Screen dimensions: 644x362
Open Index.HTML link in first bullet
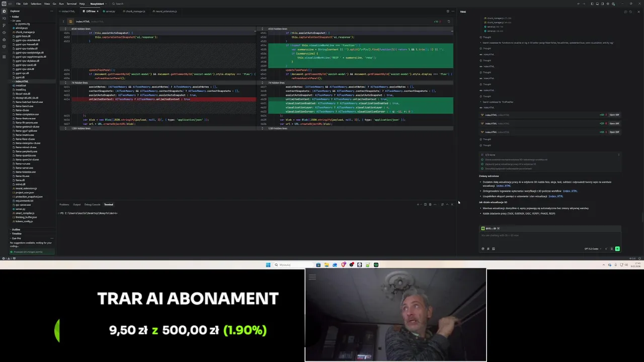click(503, 186)
